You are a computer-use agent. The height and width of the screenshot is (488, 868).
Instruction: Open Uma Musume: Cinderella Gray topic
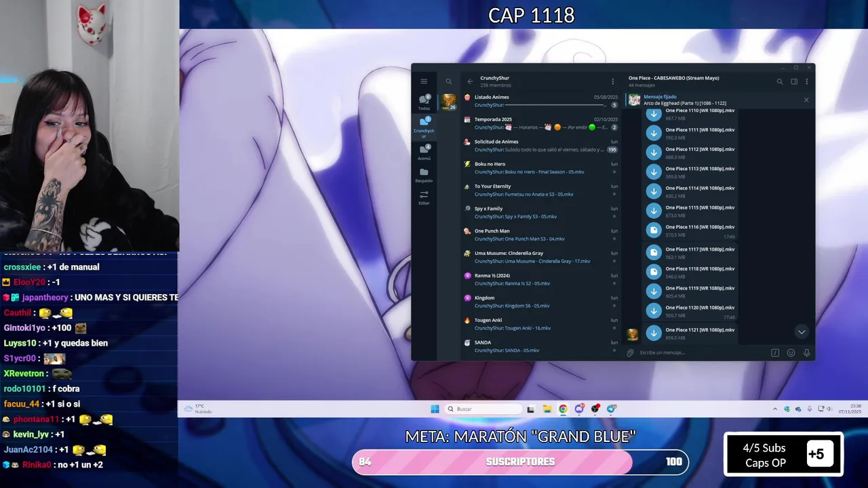click(540, 258)
